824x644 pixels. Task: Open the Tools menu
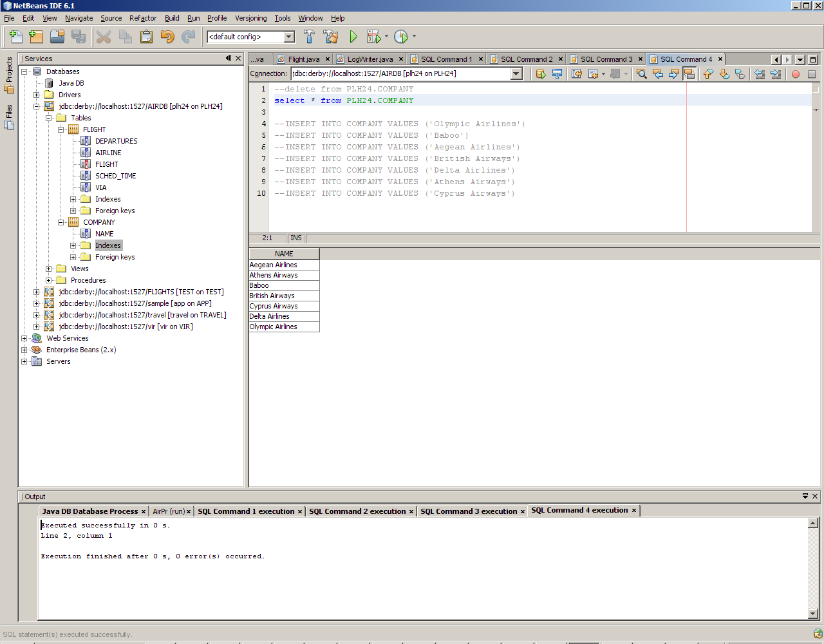point(283,18)
